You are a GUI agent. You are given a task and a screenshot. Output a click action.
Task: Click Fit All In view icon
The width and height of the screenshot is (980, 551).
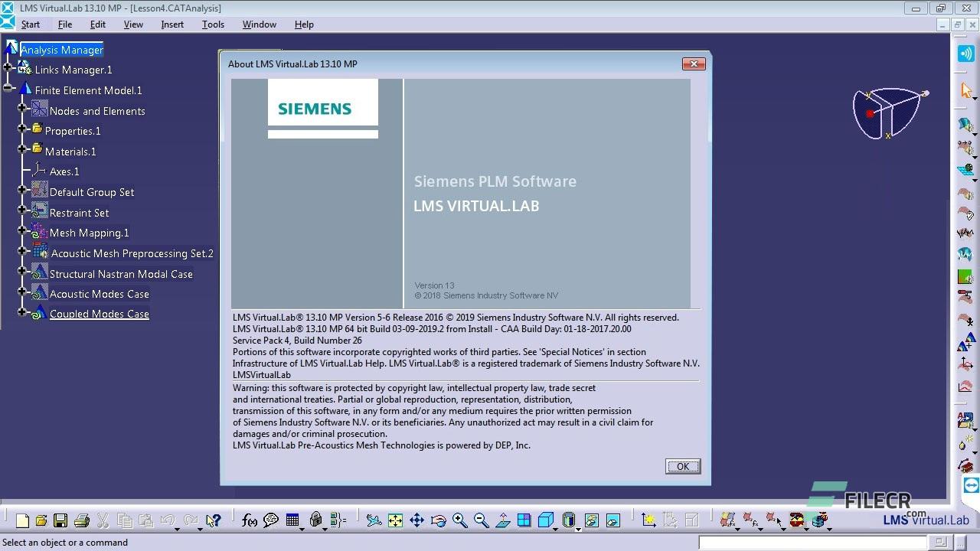pyautogui.click(x=395, y=521)
